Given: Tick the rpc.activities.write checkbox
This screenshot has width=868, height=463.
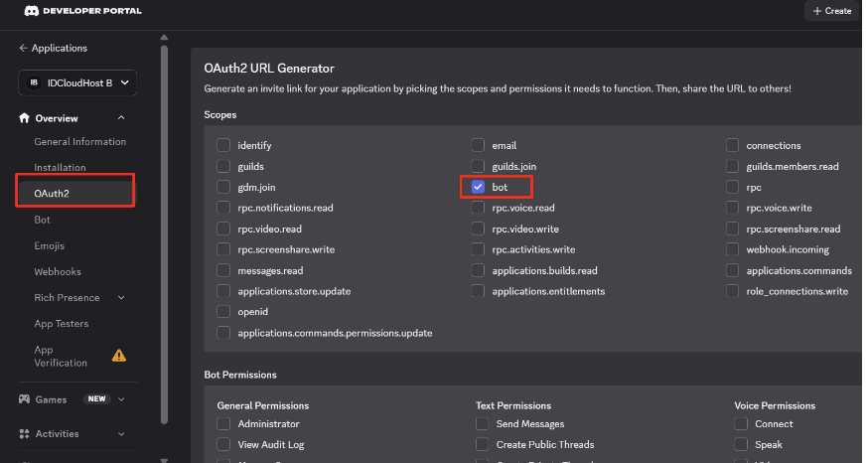Looking at the screenshot, I should click(x=478, y=249).
